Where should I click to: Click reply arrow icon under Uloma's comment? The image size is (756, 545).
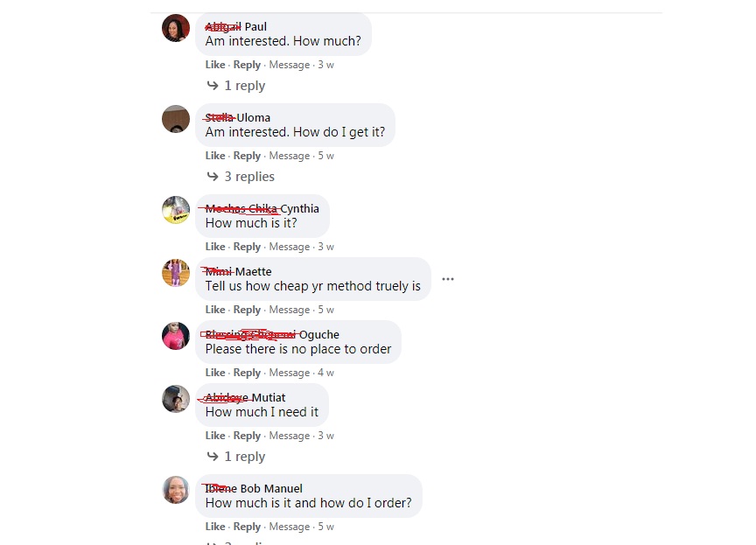point(213,177)
